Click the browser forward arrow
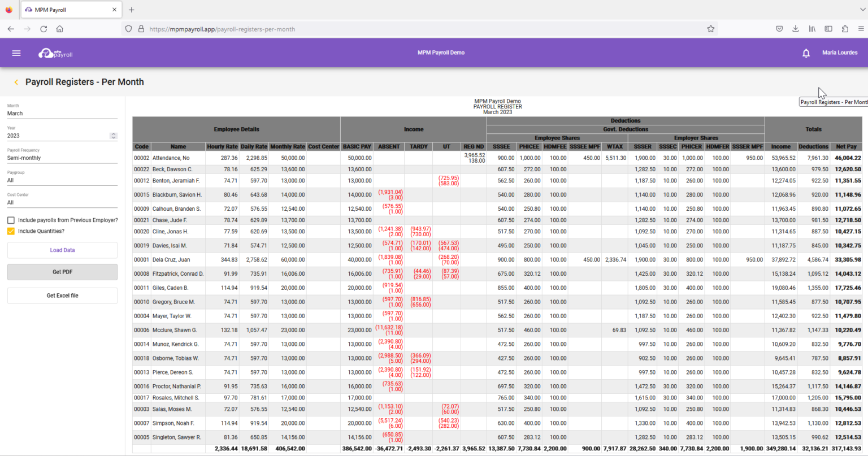The height and width of the screenshot is (456, 868). pyautogui.click(x=27, y=29)
